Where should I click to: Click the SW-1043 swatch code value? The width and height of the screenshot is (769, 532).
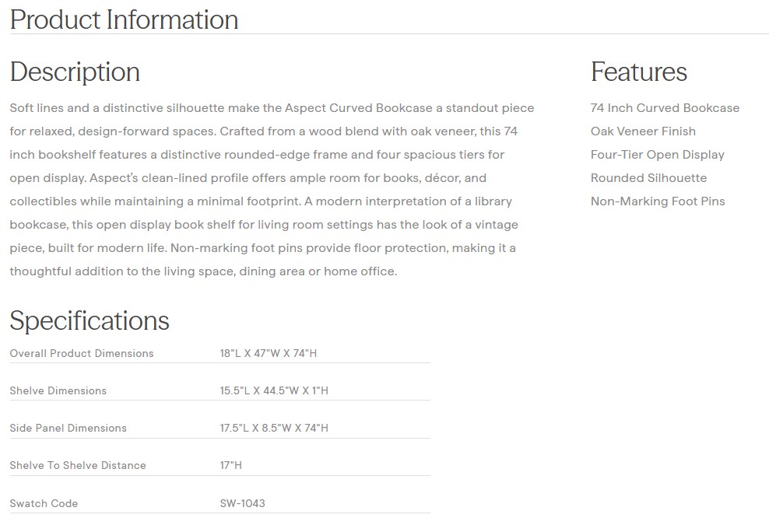[x=242, y=503]
